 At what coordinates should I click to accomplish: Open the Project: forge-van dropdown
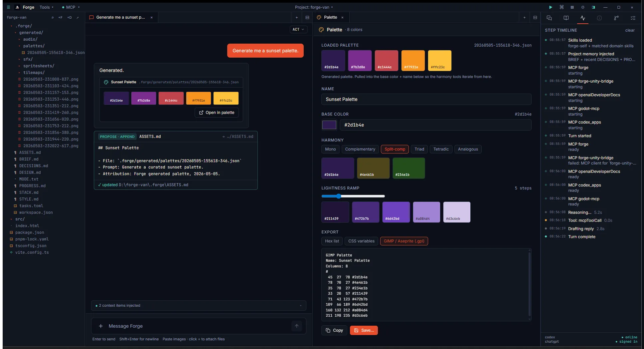coord(314,7)
